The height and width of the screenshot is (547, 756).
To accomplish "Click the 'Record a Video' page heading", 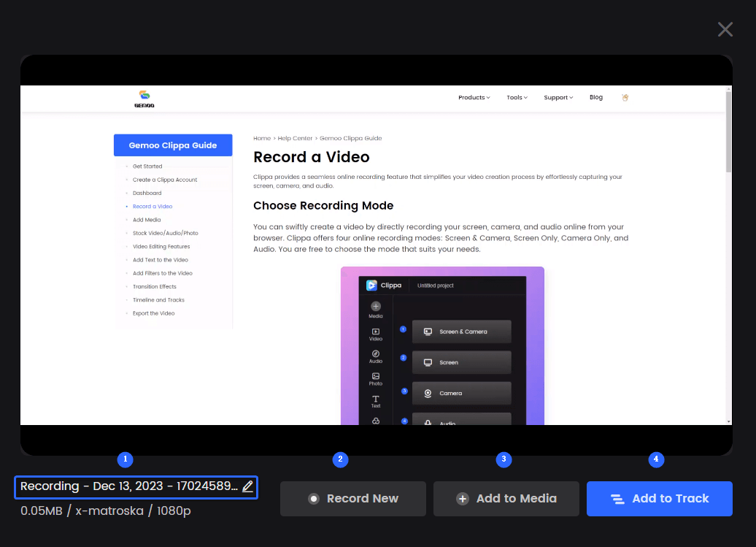I will (x=312, y=157).
